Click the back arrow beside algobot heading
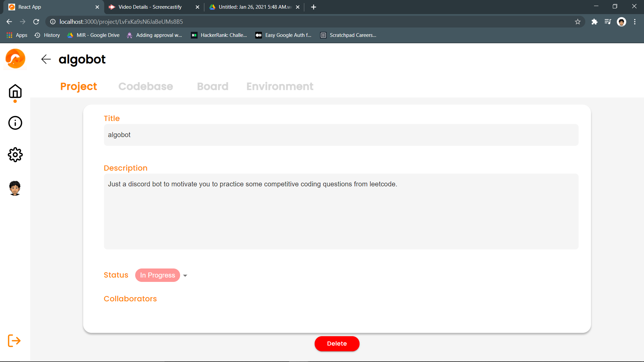The height and width of the screenshot is (362, 644). (46, 59)
